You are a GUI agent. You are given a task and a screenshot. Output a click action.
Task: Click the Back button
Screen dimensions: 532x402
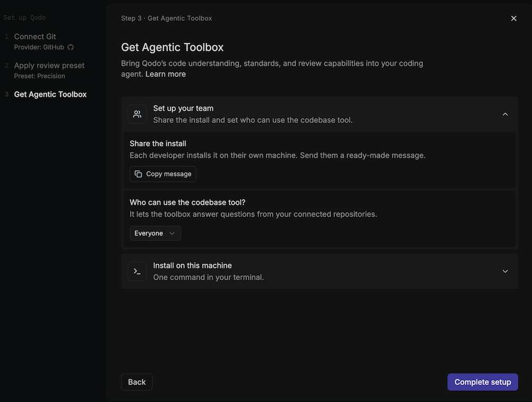pyautogui.click(x=137, y=382)
